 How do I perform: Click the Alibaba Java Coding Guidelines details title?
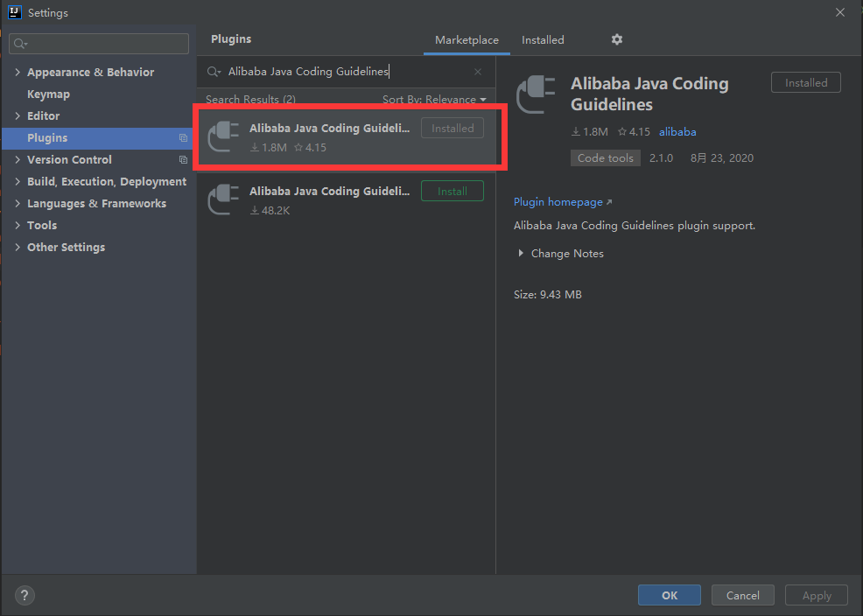[x=649, y=94]
